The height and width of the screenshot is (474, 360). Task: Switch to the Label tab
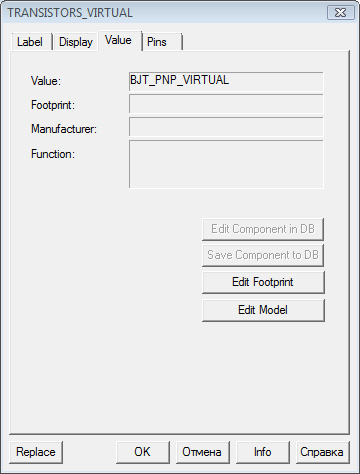pos(31,42)
